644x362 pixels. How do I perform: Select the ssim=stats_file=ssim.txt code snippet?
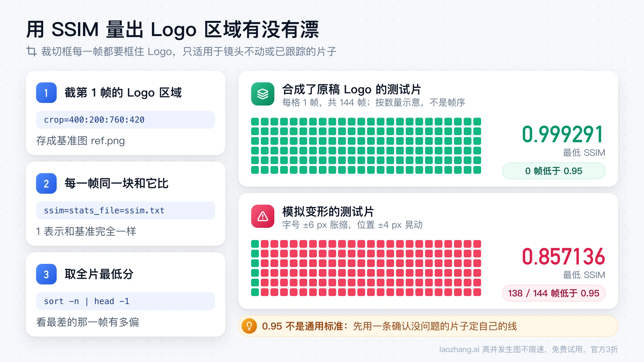126,210
